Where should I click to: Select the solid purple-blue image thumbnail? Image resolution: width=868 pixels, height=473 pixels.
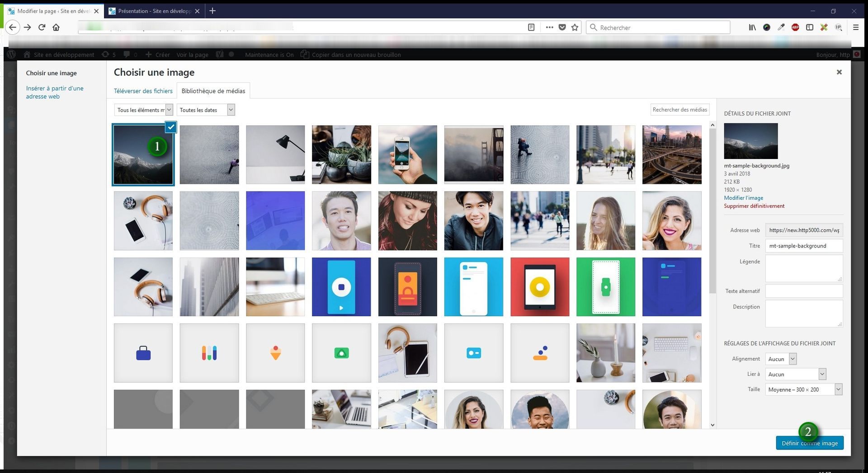click(275, 220)
